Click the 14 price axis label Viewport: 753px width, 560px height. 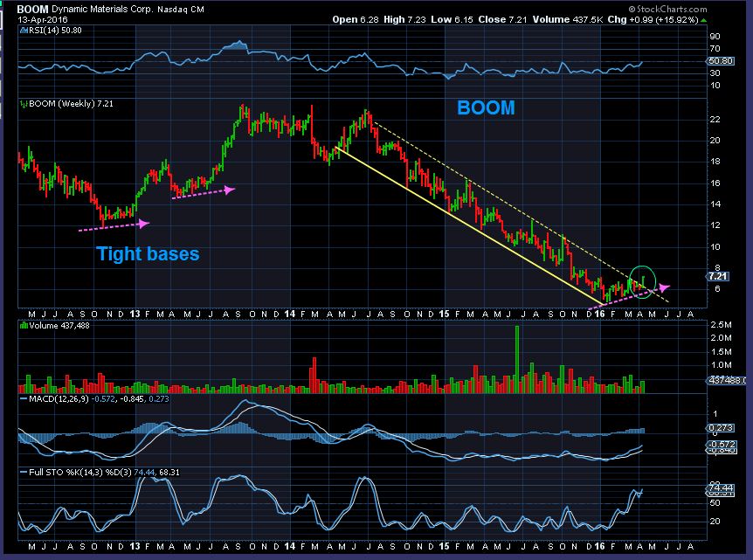pos(715,204)
